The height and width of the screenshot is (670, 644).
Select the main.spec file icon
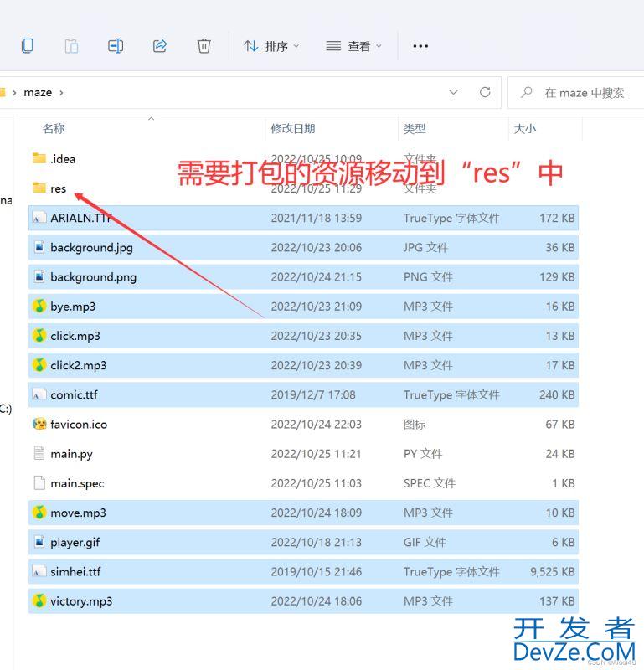click(39, 483)
